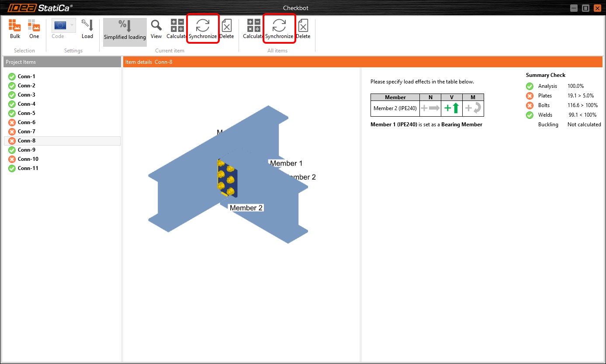606x364 pixels.
Task: Select Conn-2 in Project Items
Action: coord(62,86)
